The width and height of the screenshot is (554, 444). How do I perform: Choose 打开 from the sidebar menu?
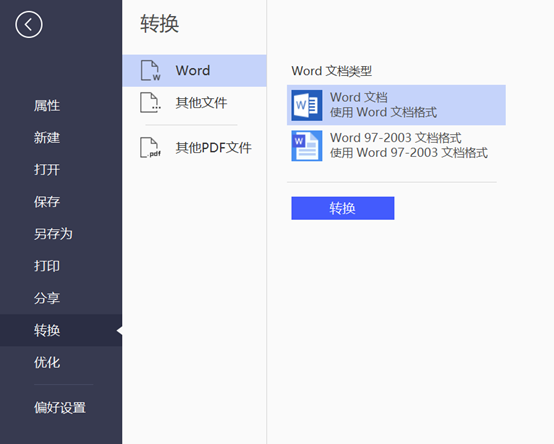point(47,170)
